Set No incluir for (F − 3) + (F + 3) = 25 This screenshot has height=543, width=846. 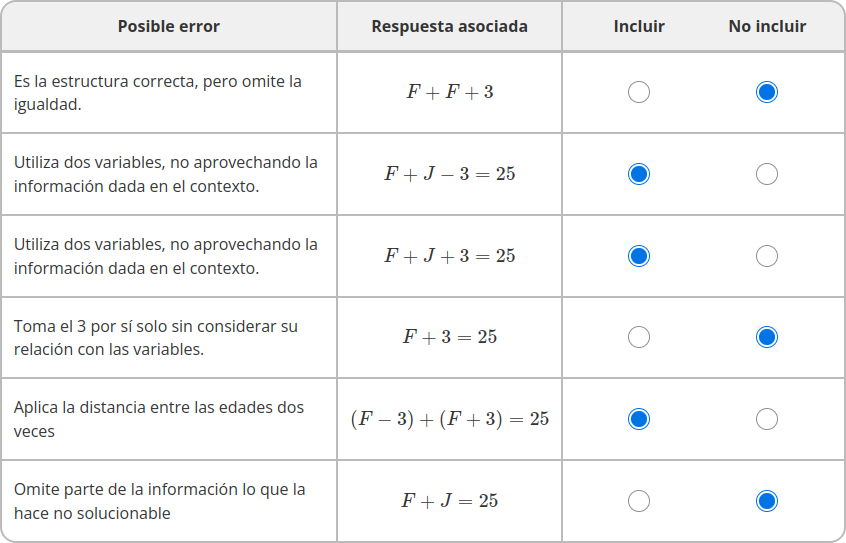tap(767, 419)
